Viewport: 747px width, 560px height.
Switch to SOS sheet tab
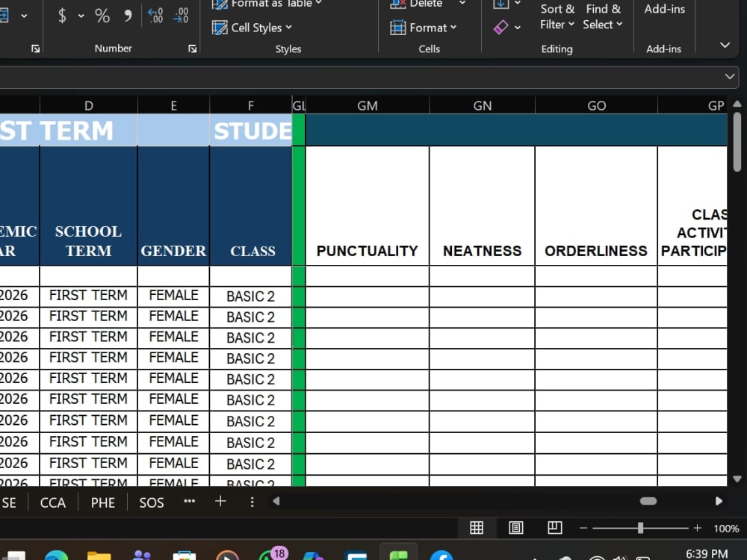pyautogui.click(x=152, y=503)
